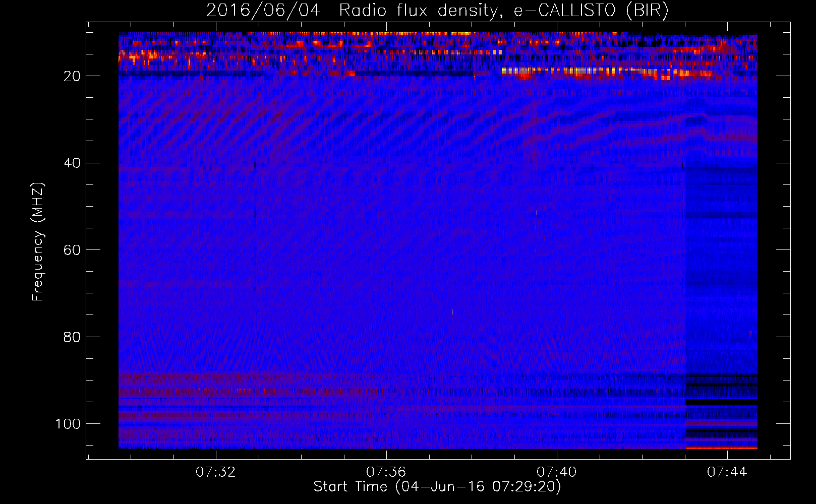Click the red line at the spectrogram's bottom right
This screenshot has height=504, width=816.
(x=721, y=448)
